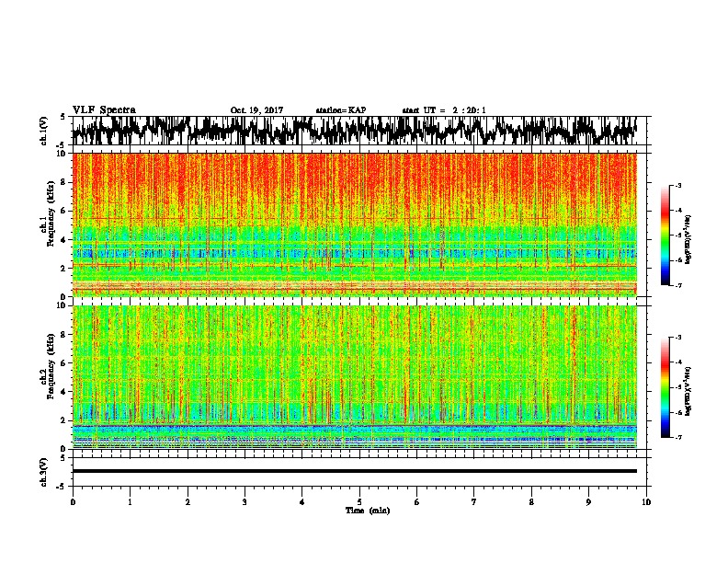Image resolution: width=728 pixels, height=563 pixels.
Task: Click inside the ch.1 red spectrogram panel
Action: [x=355, y=224]
